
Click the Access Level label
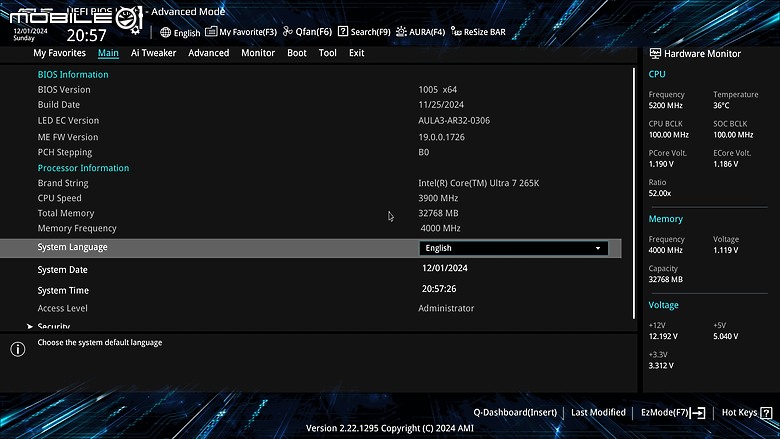62,308
